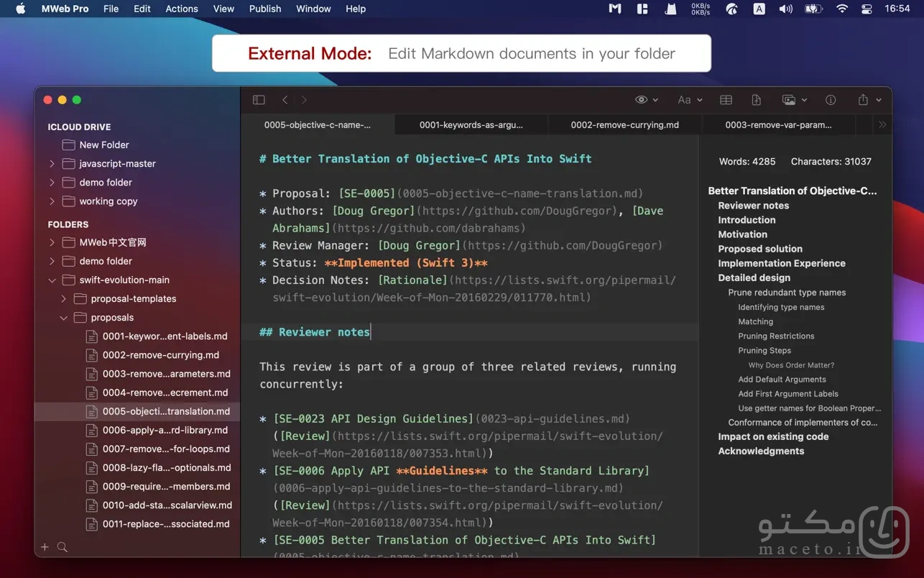
Task: Open the share dropdown menu
Action: [869, 100]
